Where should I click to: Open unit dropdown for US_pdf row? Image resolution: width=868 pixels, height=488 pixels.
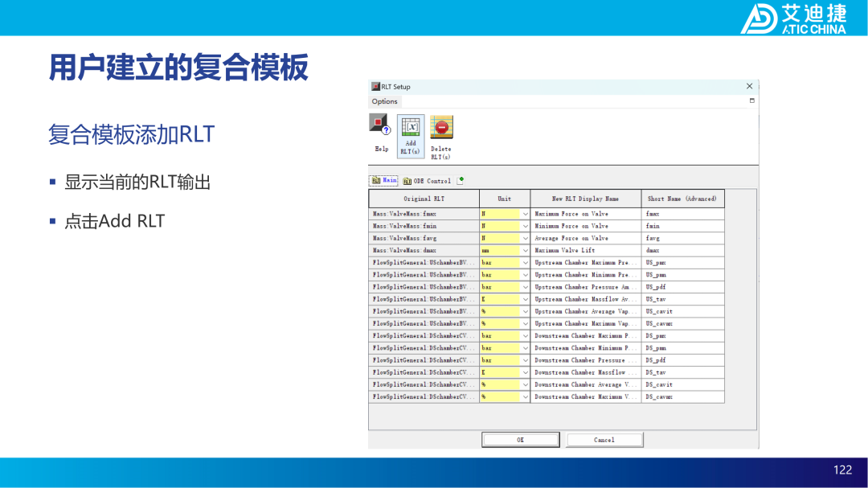[x=525, y=287]
